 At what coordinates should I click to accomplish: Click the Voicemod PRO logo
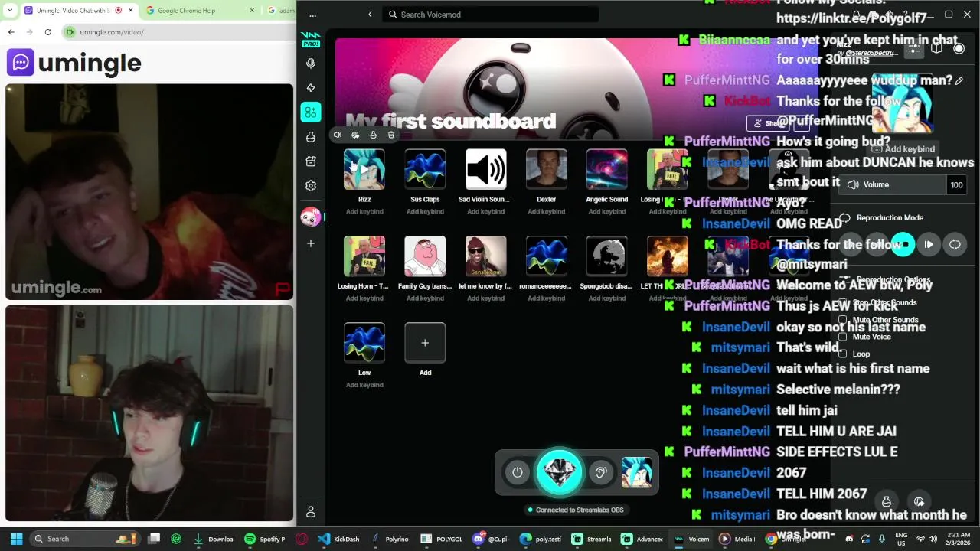click(310, 39)
